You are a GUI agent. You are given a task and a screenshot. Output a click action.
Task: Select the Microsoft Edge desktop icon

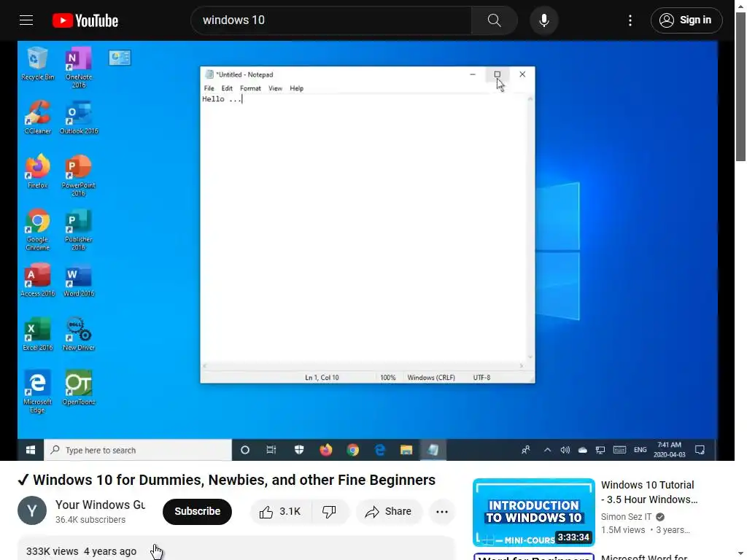pyautogui.click(x=38, y=392)
